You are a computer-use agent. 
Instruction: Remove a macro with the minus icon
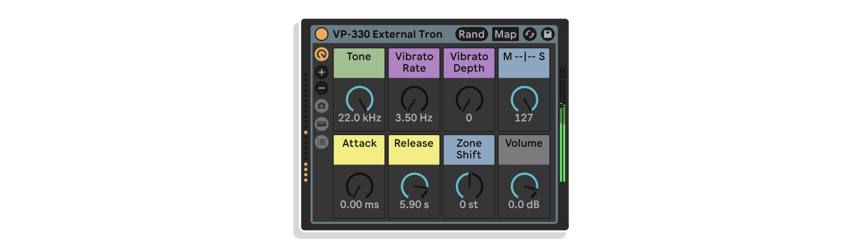[x=321, y=88]
